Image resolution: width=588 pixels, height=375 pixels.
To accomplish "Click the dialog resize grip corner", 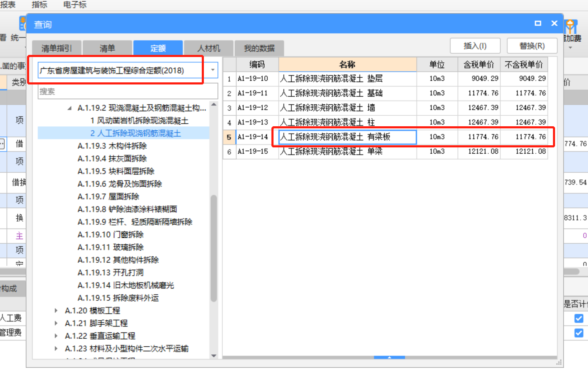I will [559, 362].
